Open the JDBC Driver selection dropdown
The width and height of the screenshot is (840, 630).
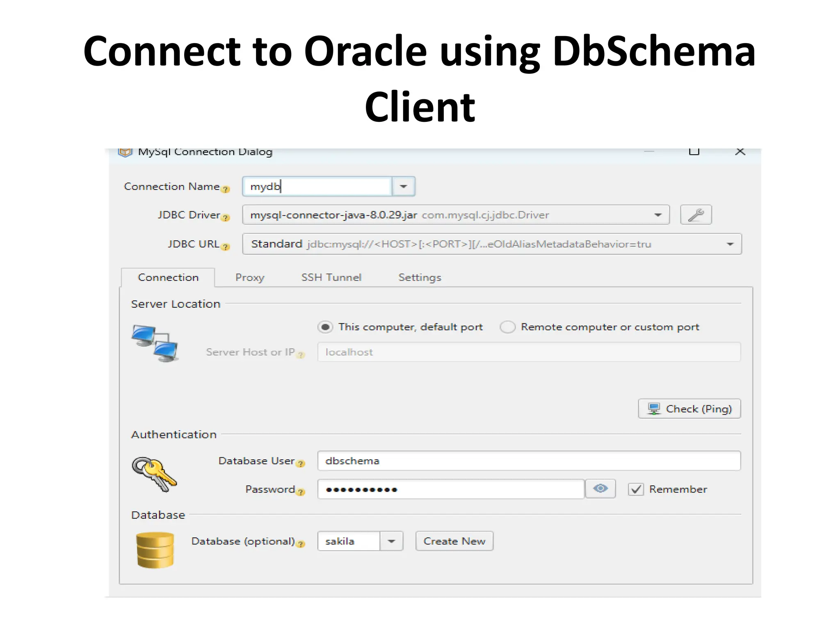coord(658,215)
